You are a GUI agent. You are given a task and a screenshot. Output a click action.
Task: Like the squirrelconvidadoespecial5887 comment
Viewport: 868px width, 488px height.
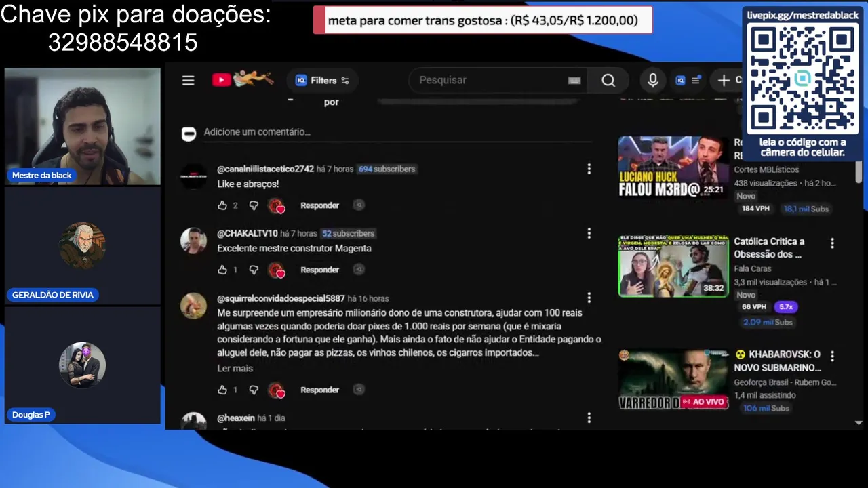[222, 390]
